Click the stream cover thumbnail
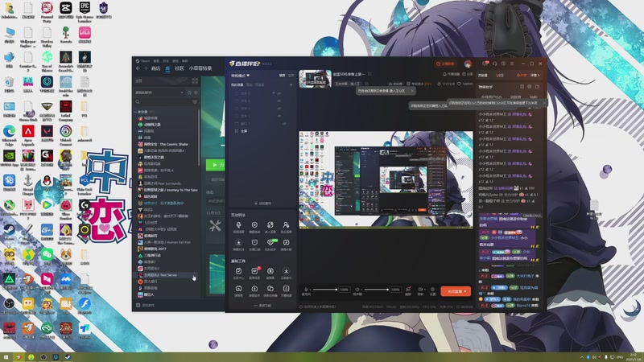Image resolution: width=644 pixels, height=362 pixels. click(315, 78)
